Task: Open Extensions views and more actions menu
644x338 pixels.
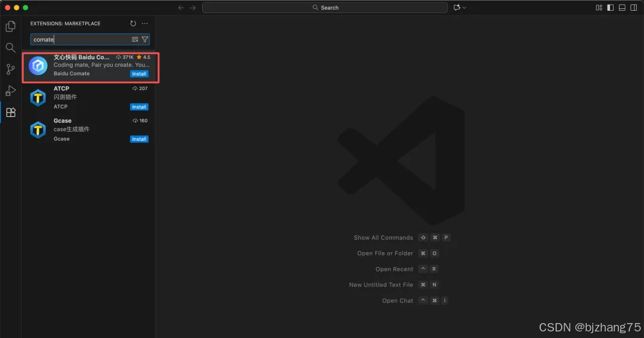Action: coord(145,23)
